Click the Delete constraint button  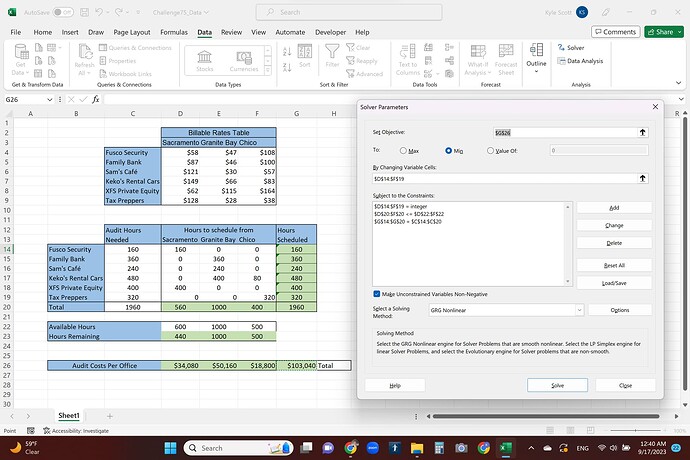(x=614, y=243)
